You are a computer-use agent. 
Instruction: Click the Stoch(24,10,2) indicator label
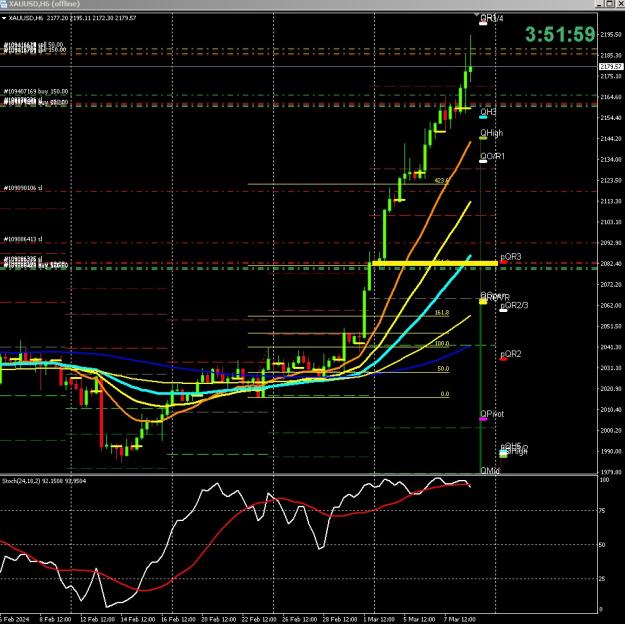point(44,481)
